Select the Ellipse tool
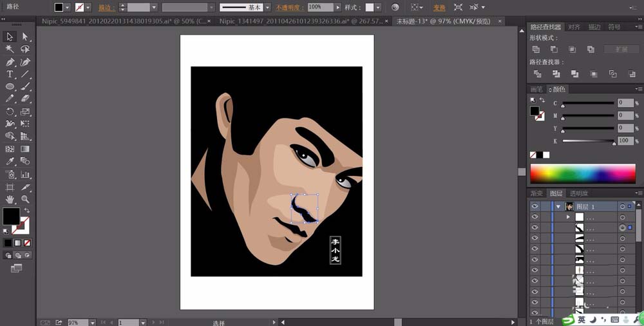644x326 pixels. point(10,87)
